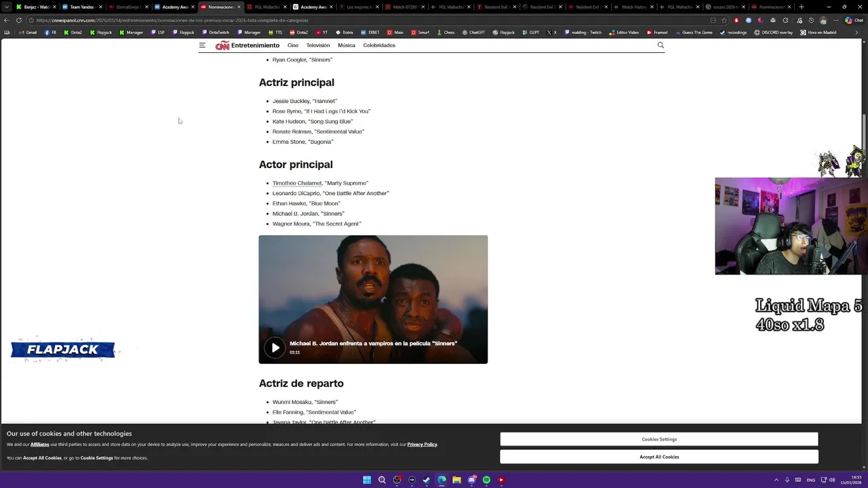The width and height of the screenshot is (868, 488).
Task: Open the ChatGPT bookmark
Action: 473,33
